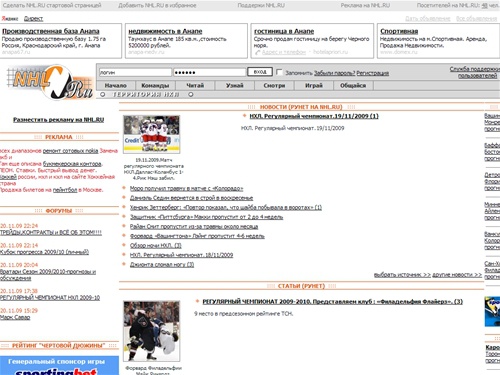Viewport: 500px width, 375px height.
Task: Open the НХЛ. Регулярный чемпионат.19/11/2009 headline
Action: click(314, 116)
